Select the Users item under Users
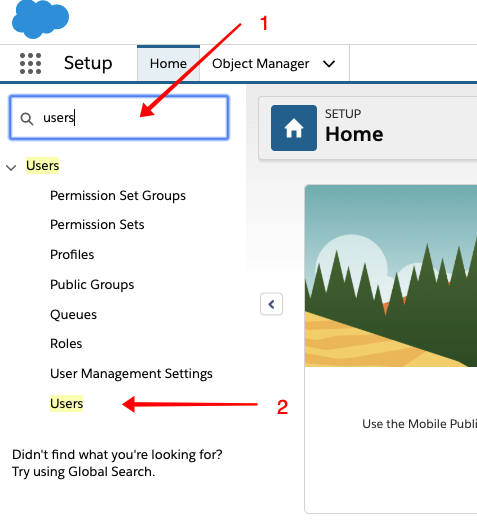 point(66,403)
